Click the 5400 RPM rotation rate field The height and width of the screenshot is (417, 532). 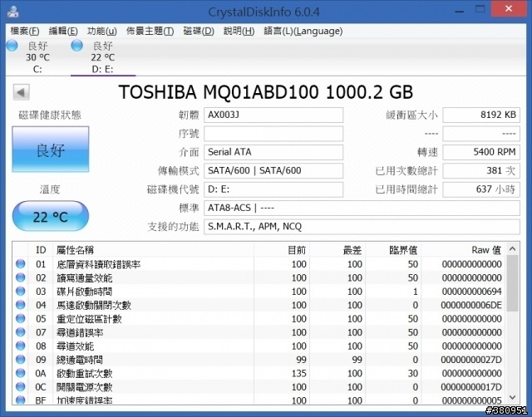[x=481, y=152]
